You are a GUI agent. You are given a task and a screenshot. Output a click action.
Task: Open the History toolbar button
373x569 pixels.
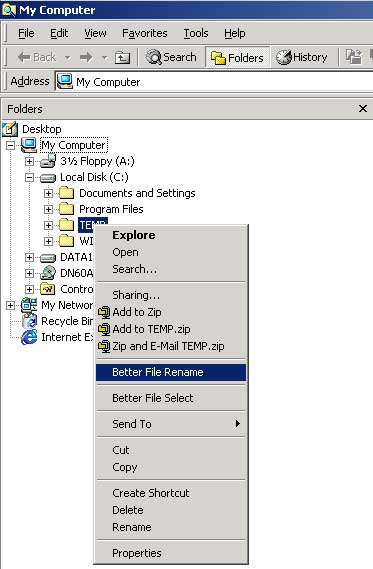pos(302,57)
